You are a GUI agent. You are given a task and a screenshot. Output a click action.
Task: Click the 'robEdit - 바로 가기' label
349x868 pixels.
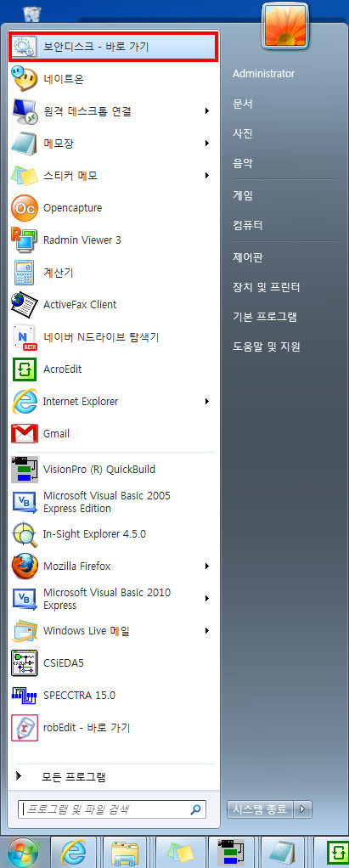(x=87, y=727)
